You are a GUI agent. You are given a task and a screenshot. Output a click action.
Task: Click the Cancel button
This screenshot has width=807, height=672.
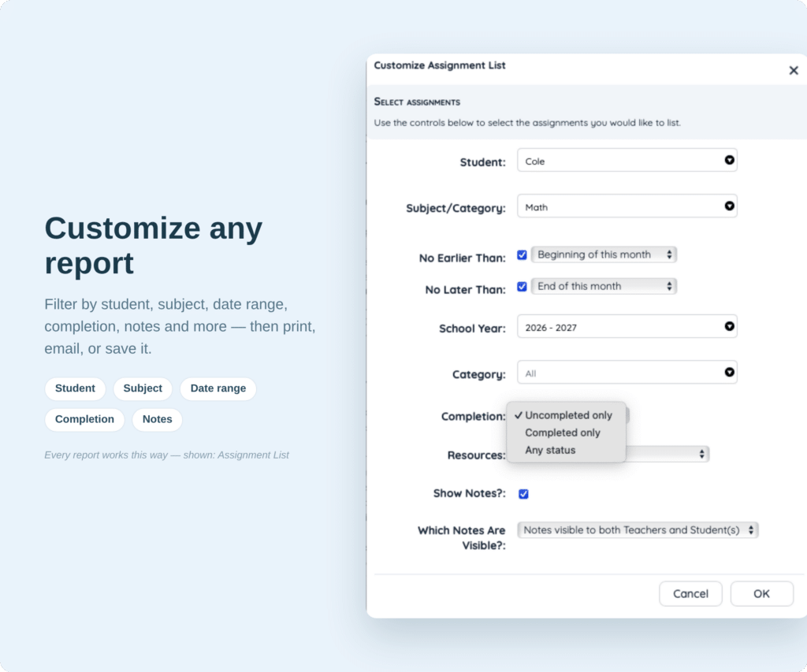point(690,594)
